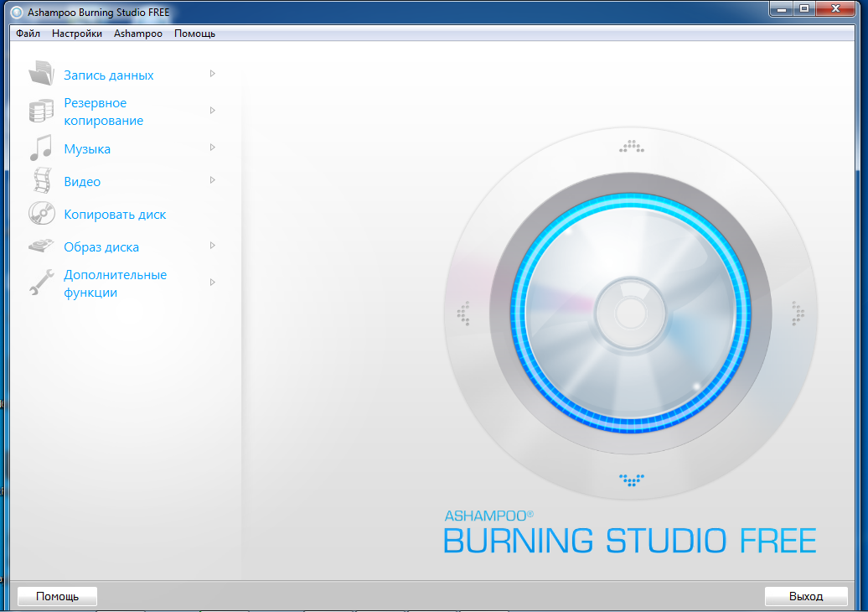868x612 pixels.
Task: Click the drive icon for Образ диска
Action: tap(42, 246)
